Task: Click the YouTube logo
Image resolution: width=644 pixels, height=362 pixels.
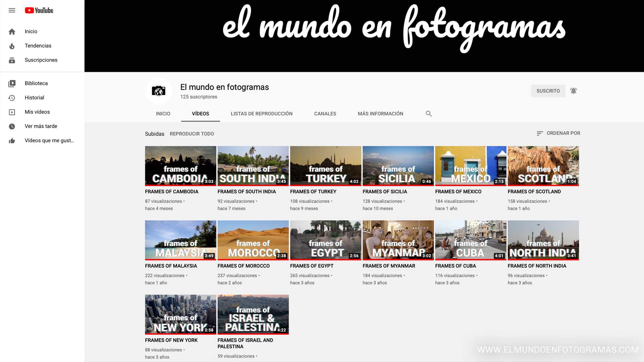Action: point(39,10)
